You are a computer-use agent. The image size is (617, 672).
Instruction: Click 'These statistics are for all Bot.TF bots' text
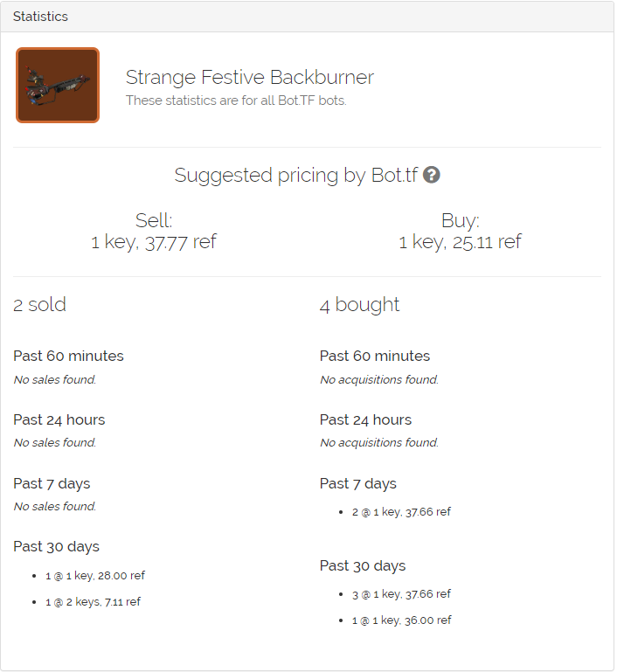(x=236, y=100)
